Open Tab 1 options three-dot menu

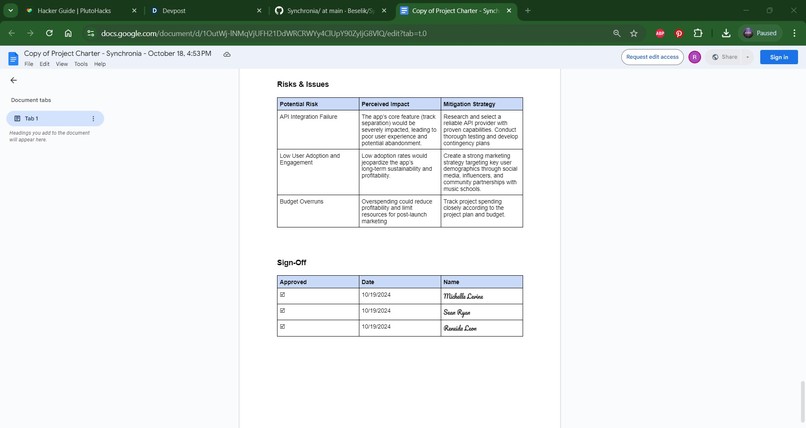pos(93,119)
